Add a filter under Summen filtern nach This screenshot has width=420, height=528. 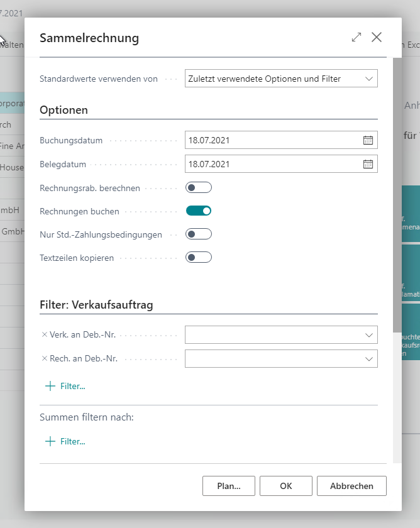click(65, 441)
